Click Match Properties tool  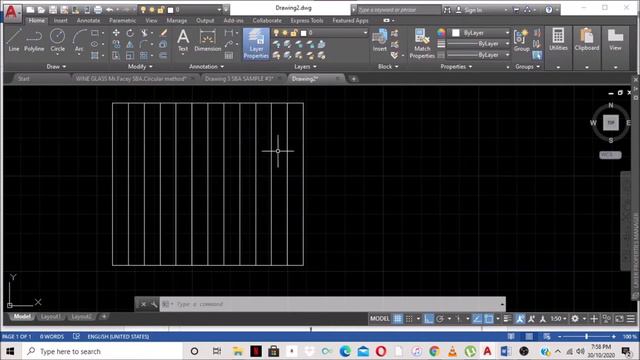[x=422, y=43]
